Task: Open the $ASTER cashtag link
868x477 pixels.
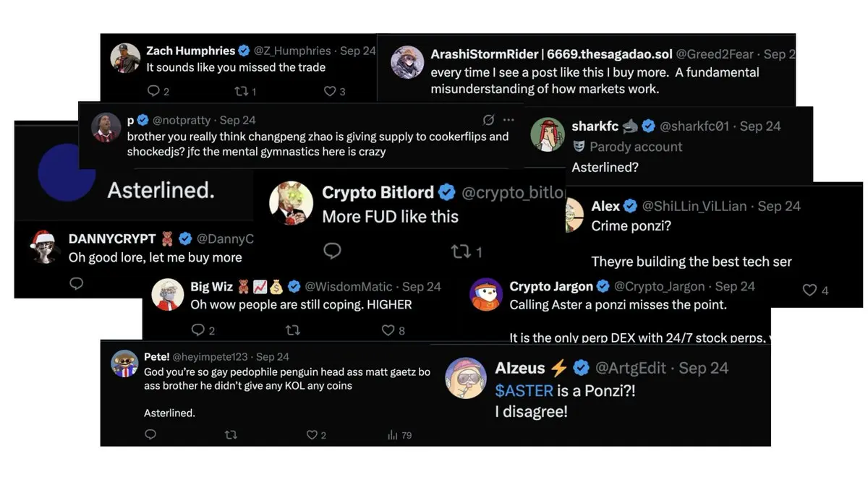Action: [x=524, y=391]
